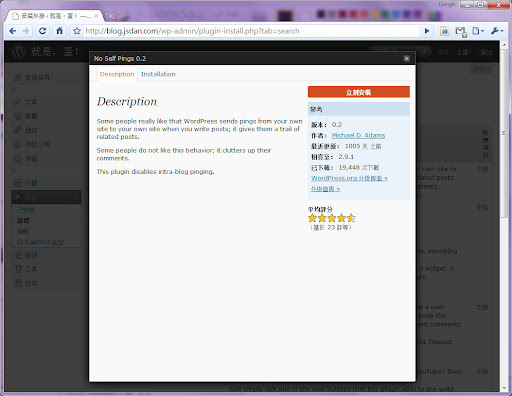Screen dimensions: 512x396
Task: Click the Go arrow beside the address bar
Action: click(427, 31)
